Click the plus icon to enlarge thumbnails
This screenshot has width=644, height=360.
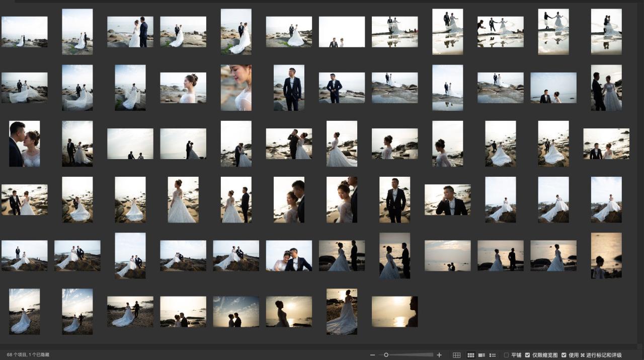(x=439, y=355)
